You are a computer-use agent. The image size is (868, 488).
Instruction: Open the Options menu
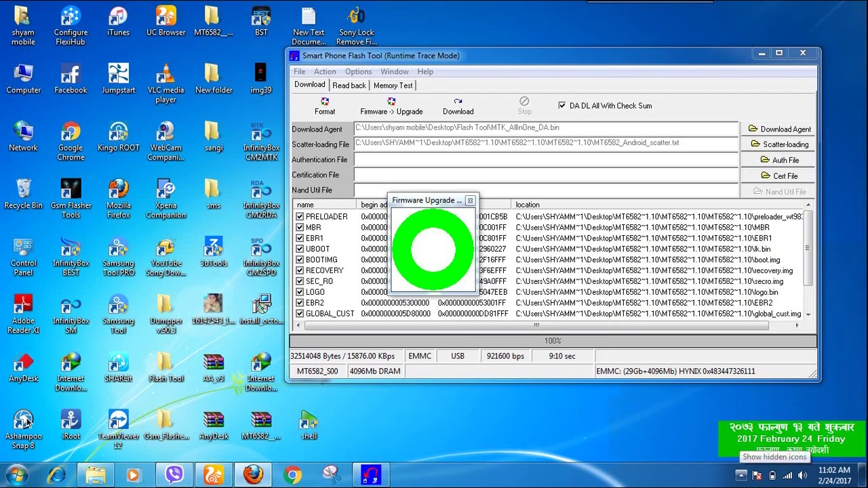click(x=358, y=71)
